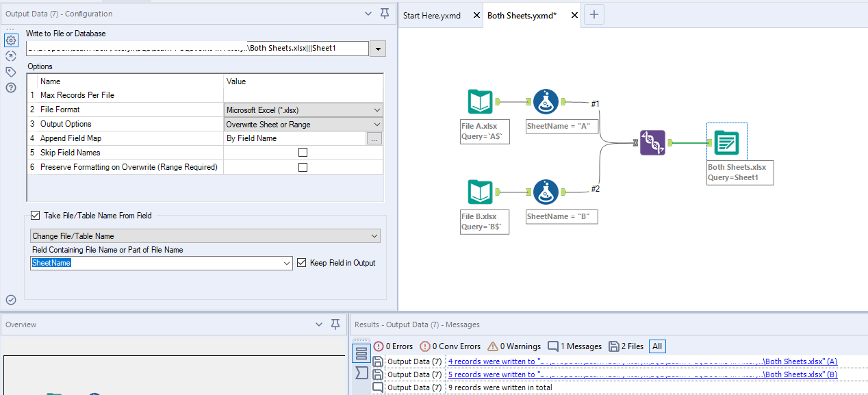Uncheck Keep Field in Output

(x=302, y=263)
